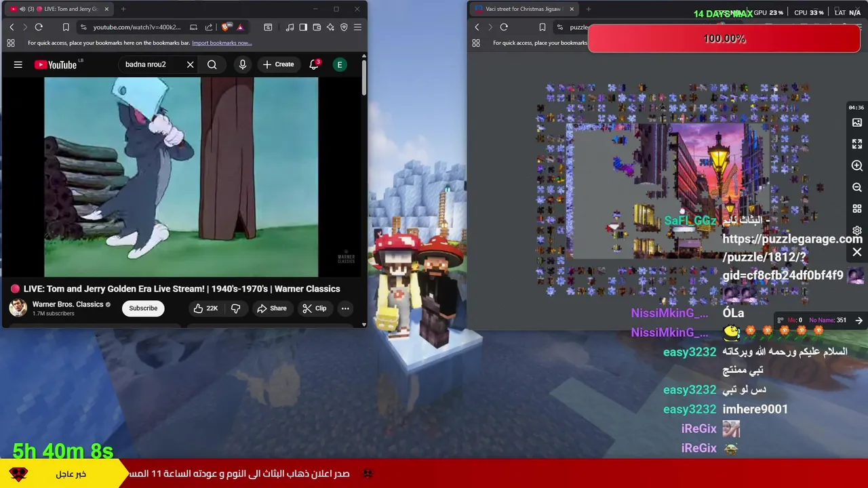
Task: Arrange puzzle pieces with the grid icon
Action: [x=857, y=209]
